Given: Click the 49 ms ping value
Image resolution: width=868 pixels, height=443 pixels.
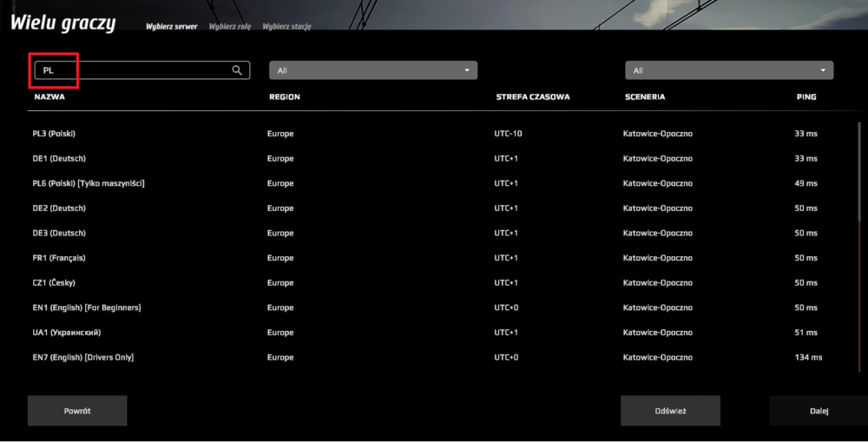Looking at the screenshot, I should coord(806,183).
